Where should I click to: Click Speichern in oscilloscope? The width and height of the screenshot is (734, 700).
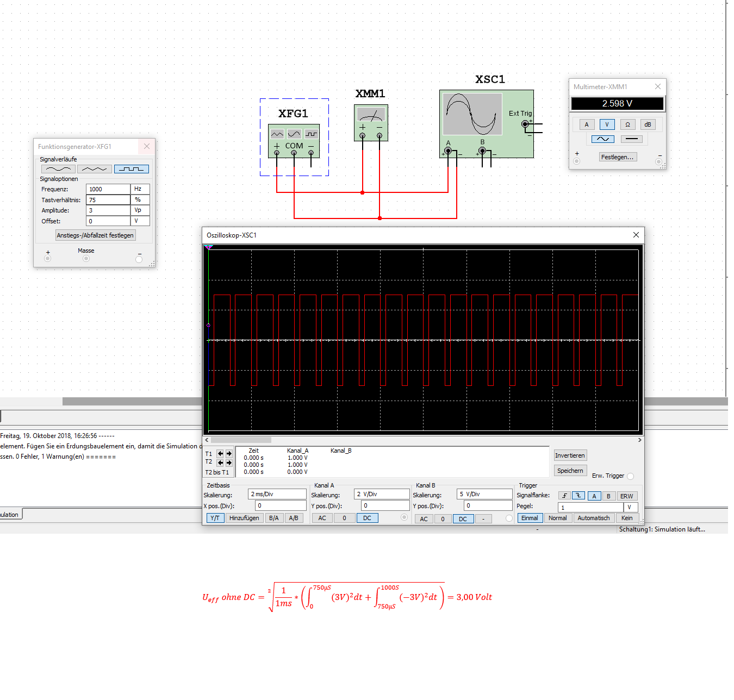(570, 471)
